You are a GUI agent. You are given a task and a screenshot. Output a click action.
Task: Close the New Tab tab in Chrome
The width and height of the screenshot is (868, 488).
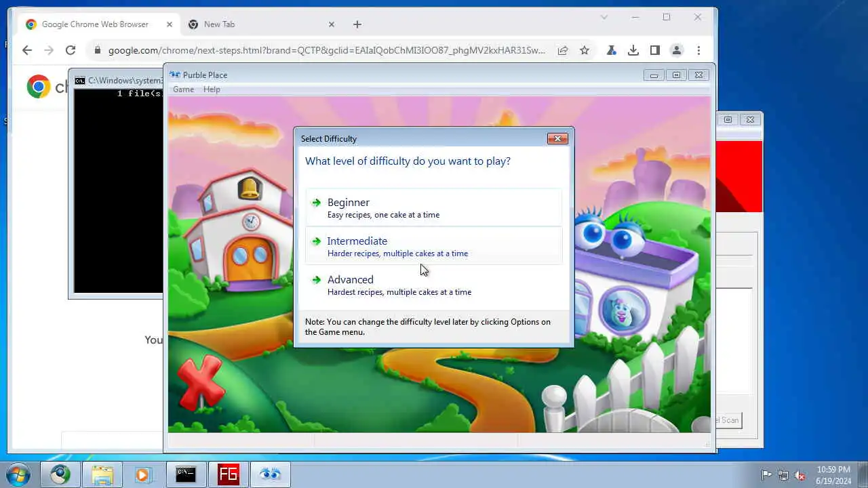332,24
